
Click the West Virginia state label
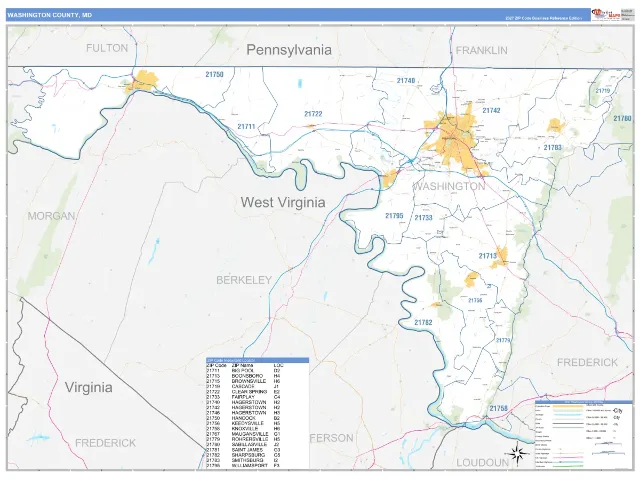(x=283, y=202)
